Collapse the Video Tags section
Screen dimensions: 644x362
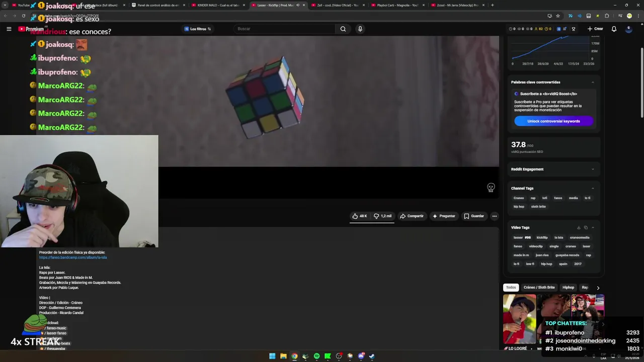click(593, 228)
